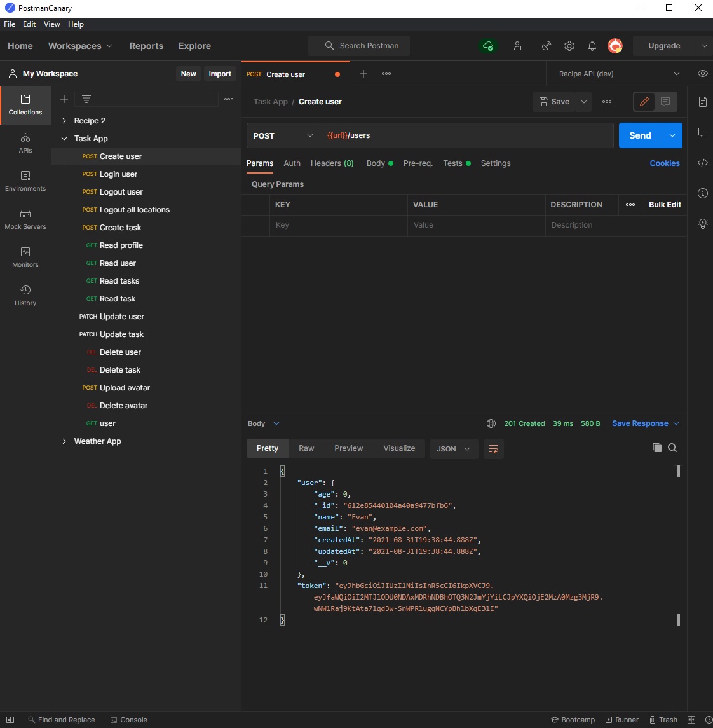The height and width of the screenshot is (728, 713).
Task: Click the Upgrade button
Action: [x=664, y=46]
